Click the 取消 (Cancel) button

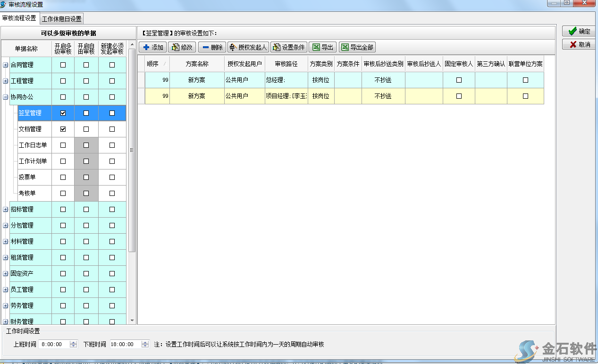click(x=579, y=44)
